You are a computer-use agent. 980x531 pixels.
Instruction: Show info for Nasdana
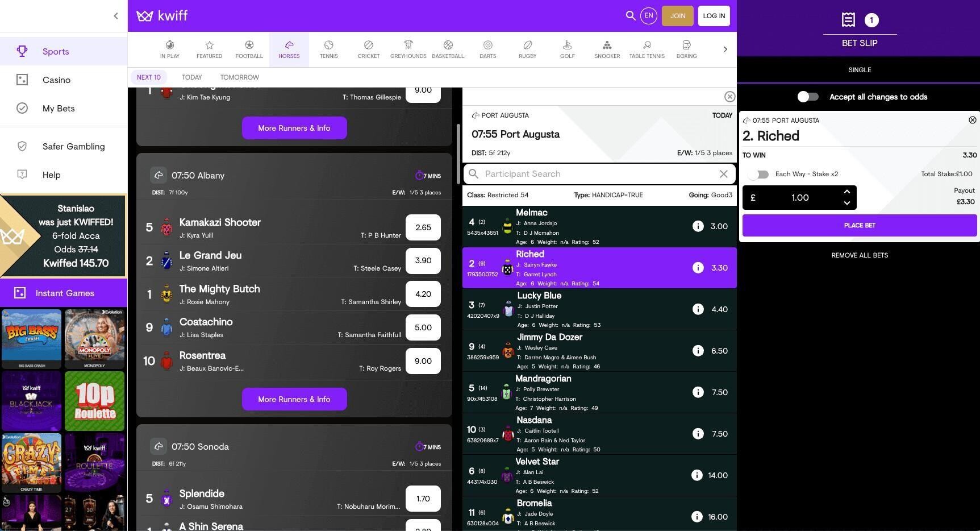[x=698, y=434]
